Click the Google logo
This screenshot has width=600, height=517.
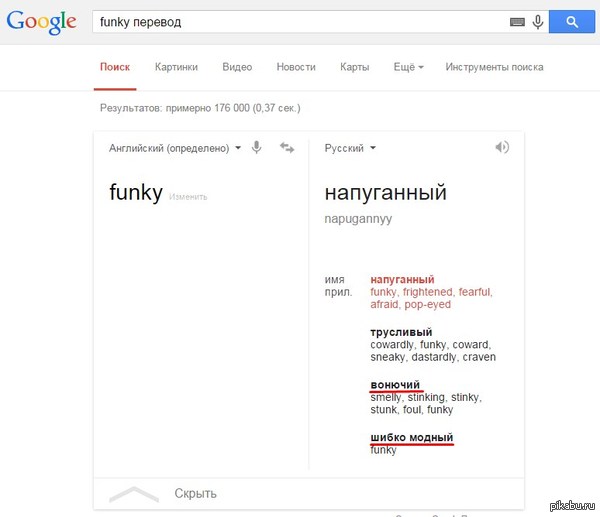click(41, 23)
